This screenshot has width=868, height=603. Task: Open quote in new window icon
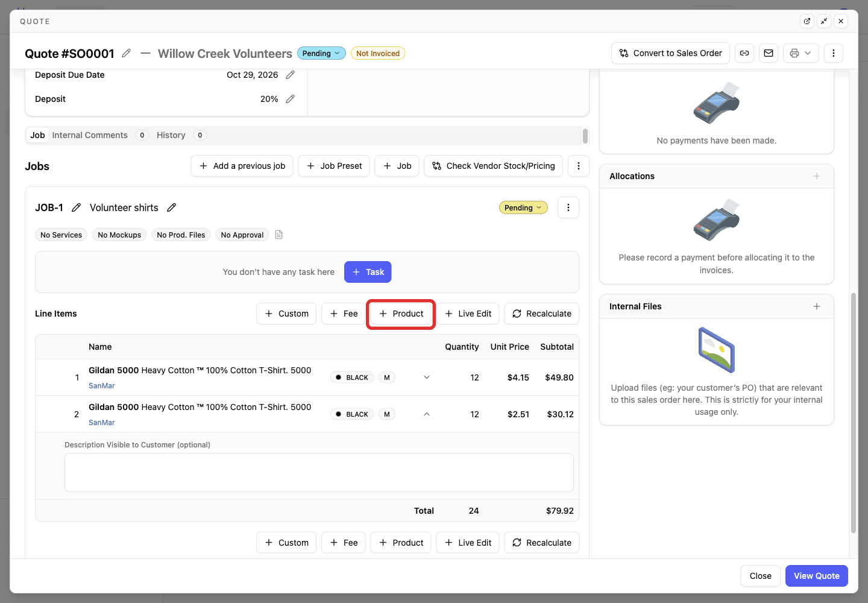pos(807,21)
